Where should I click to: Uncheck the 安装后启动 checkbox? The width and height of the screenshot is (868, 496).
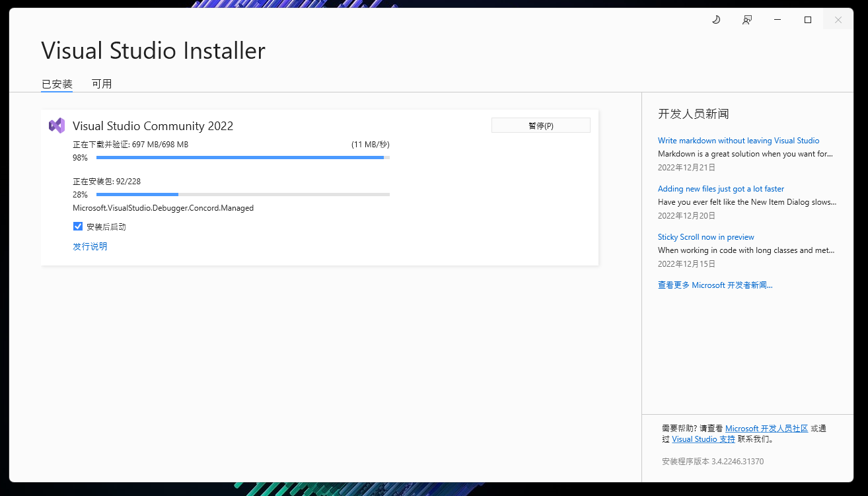coord(78,227)
